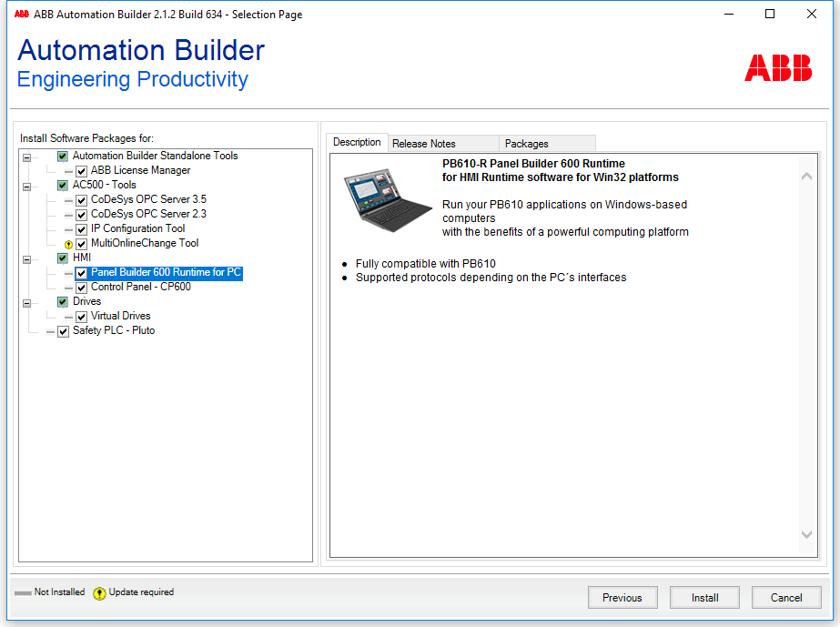
Task: Select CoDeSys OPC Server 2.3 item
Action: [148, 214]
